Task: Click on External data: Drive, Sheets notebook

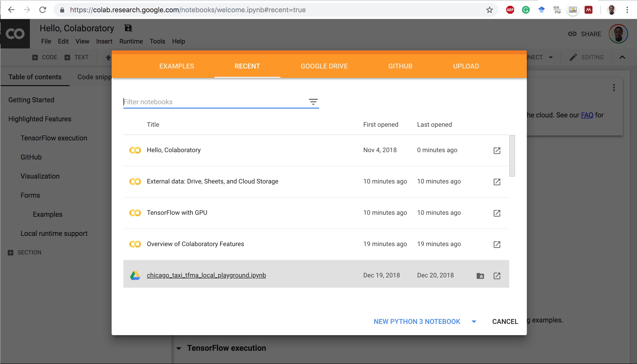Action: click(x=213, y=181)
